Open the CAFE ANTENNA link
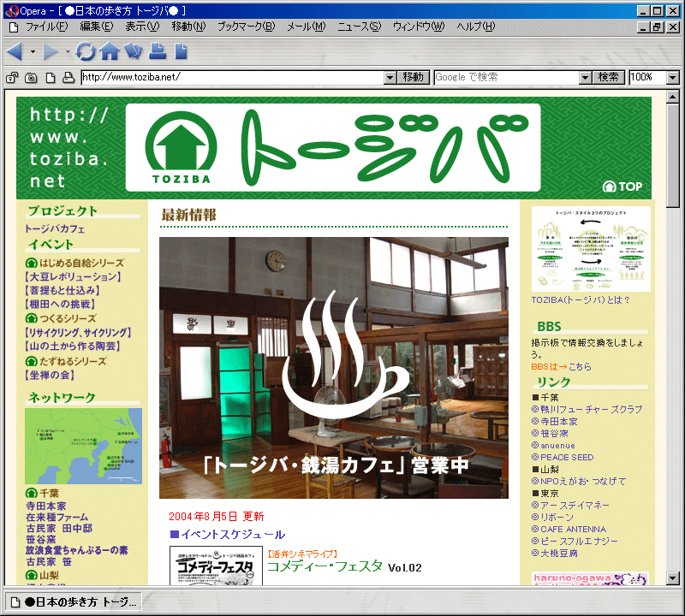This screenshot has width=685, height=616. (x=569, y=529)
